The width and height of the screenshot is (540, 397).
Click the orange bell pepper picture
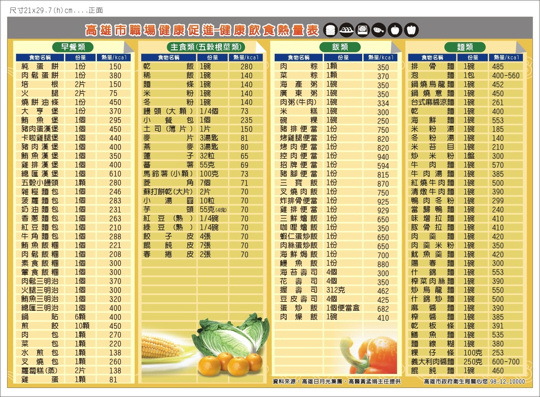[x=370, y=355]
